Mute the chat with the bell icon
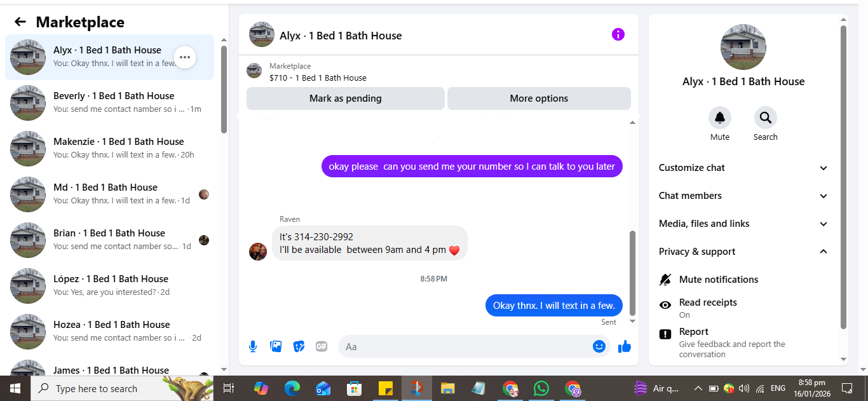This screenshot has width=868, height=401. 720,118
